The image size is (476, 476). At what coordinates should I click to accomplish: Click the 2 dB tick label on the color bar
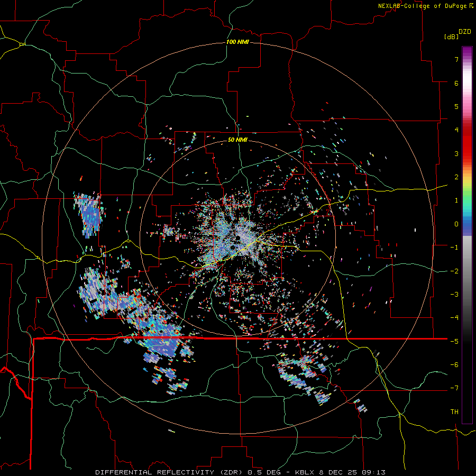456,177
